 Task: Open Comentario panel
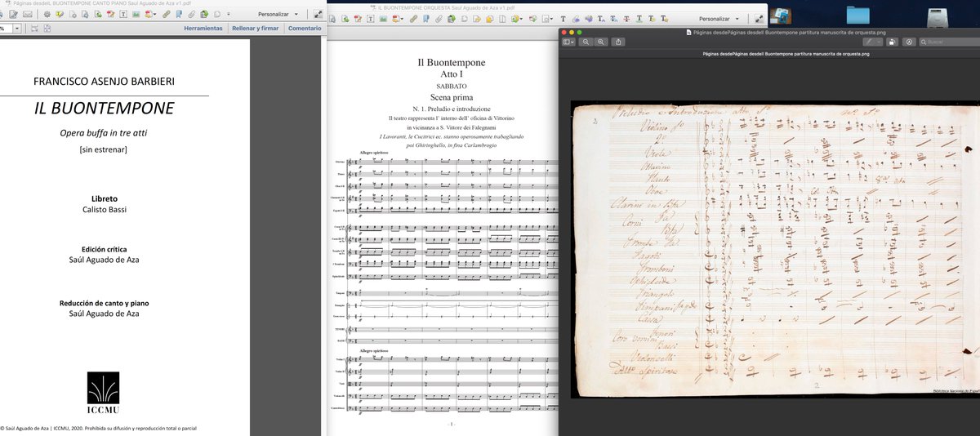coord(305,28)
